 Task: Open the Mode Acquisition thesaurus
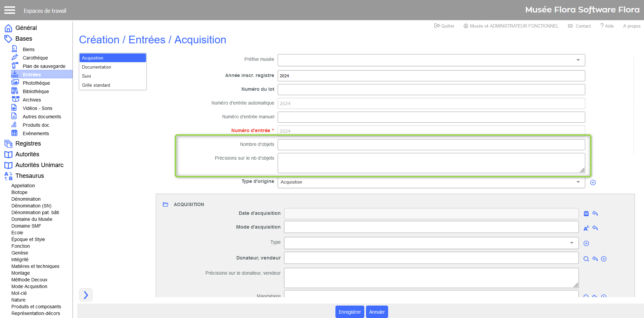[x=29, y=286]
